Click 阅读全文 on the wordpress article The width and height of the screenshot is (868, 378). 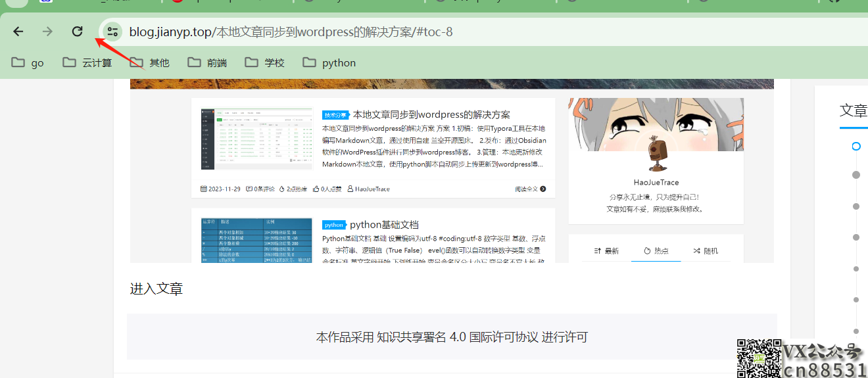(x=530, y=189)
